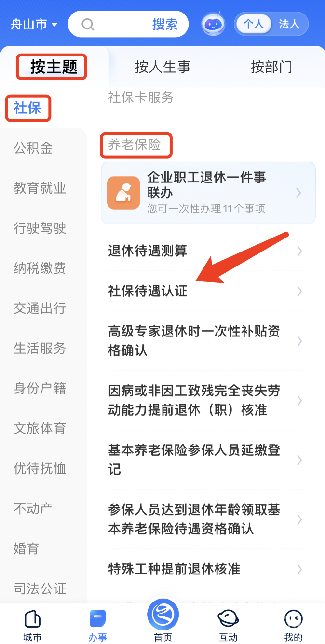Switch to the 按人生事 tab
Viewport: 325px width, 644px height.
click(x=163, y=67)
